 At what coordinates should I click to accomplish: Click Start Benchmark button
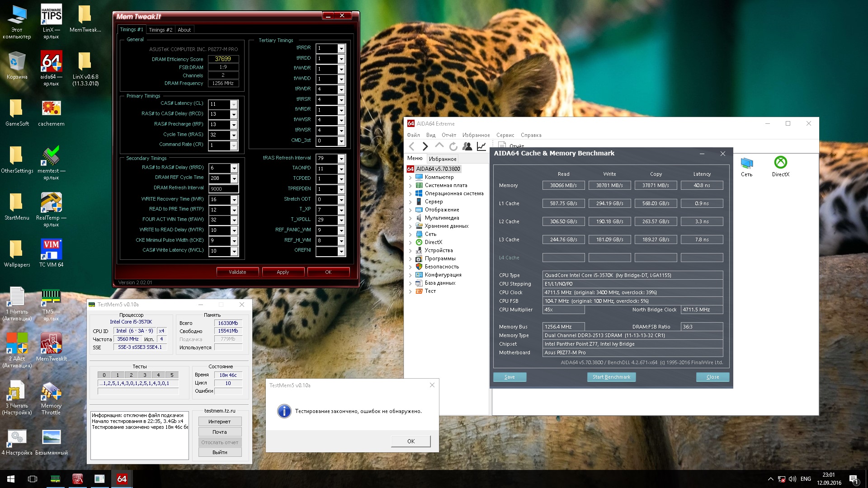click(611, 377)
